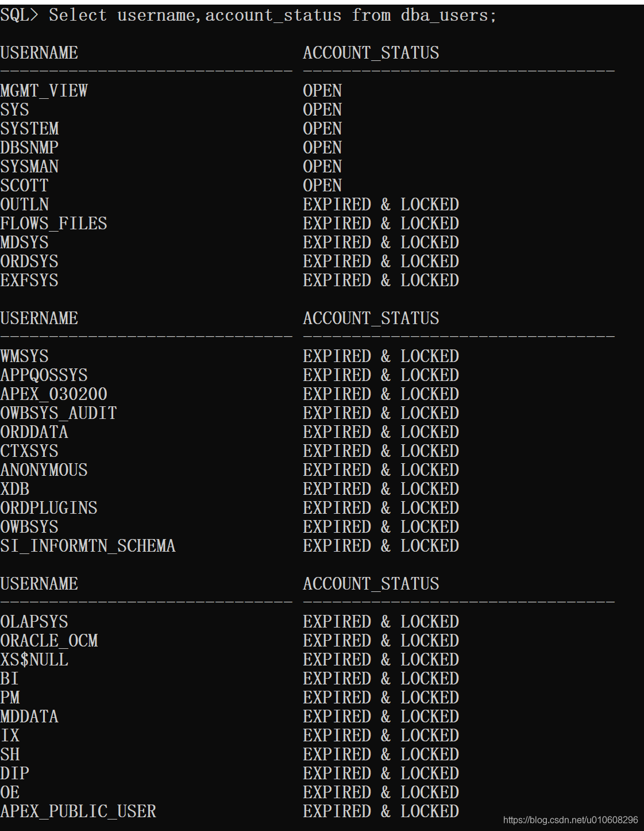
Task: Select the SH username
Action: (x=10, y=755)
